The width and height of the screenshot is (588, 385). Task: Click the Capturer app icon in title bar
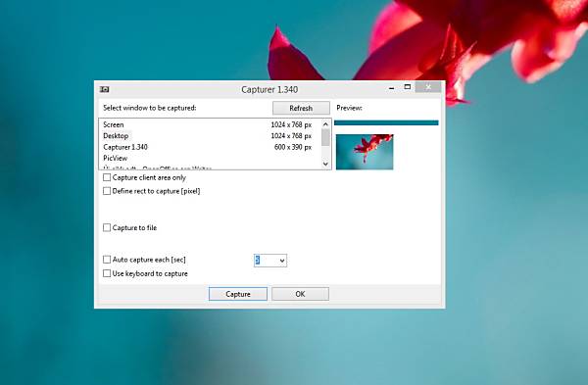pyautogui.click(x=104, y=89)
